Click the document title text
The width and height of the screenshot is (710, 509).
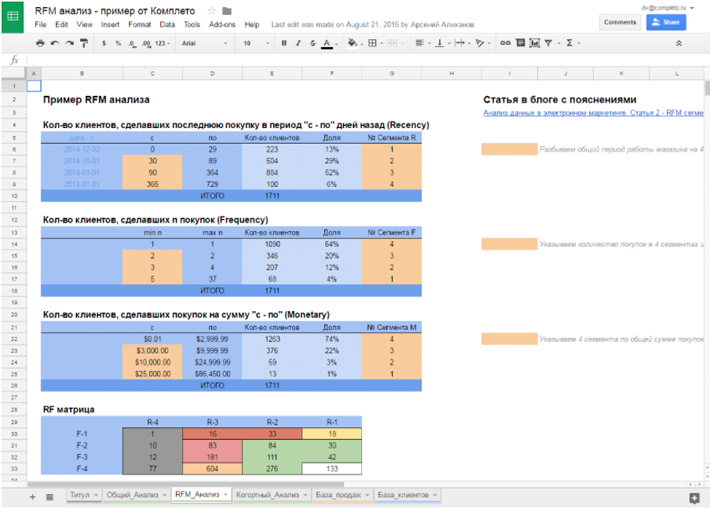click(x=115, y=11)
